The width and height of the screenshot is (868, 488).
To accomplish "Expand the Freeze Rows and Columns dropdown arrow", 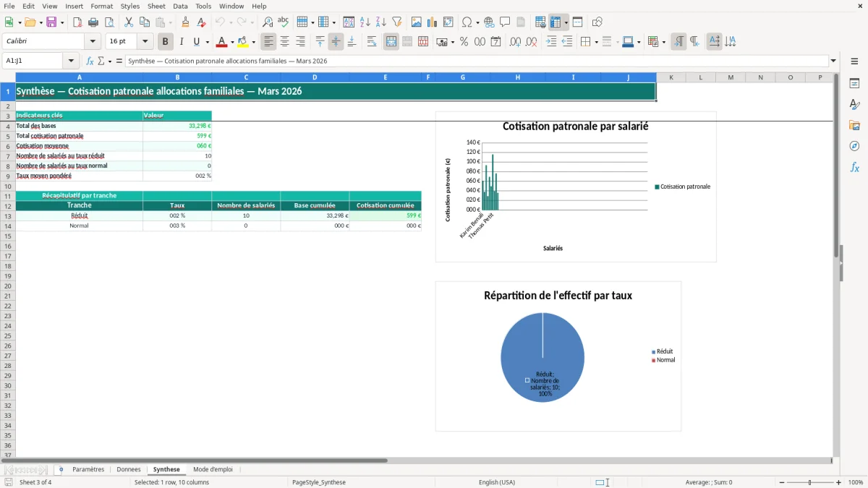I will [x=566, y=22].
